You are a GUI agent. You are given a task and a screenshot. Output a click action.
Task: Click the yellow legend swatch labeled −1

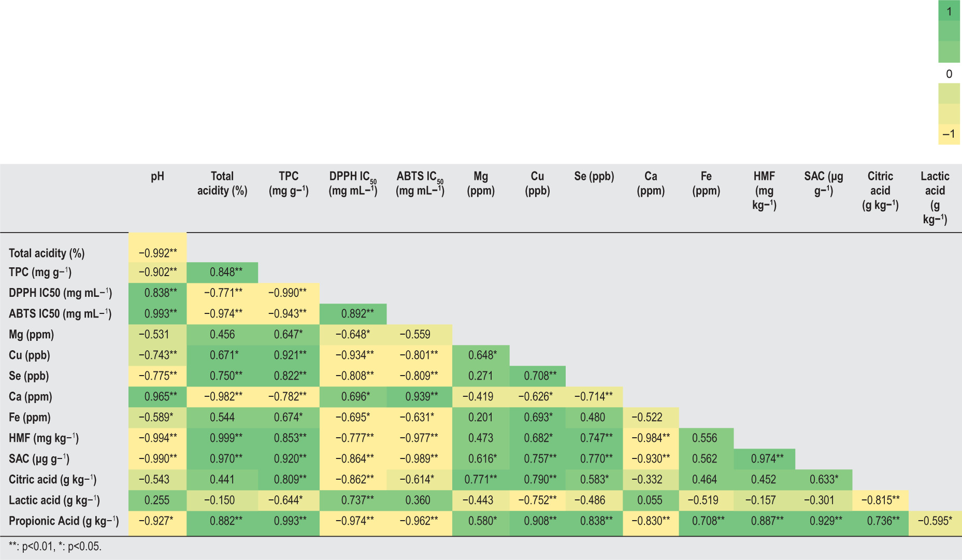949,134
